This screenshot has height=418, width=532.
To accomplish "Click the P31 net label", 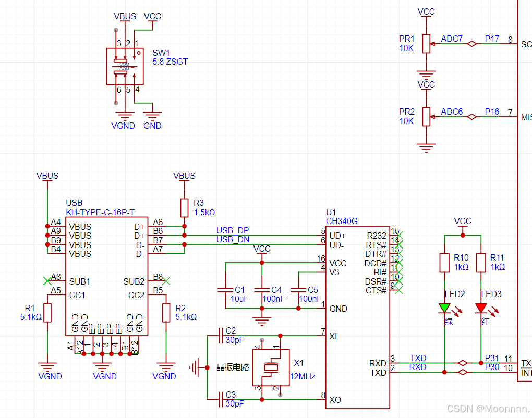I will pos(492,359).
